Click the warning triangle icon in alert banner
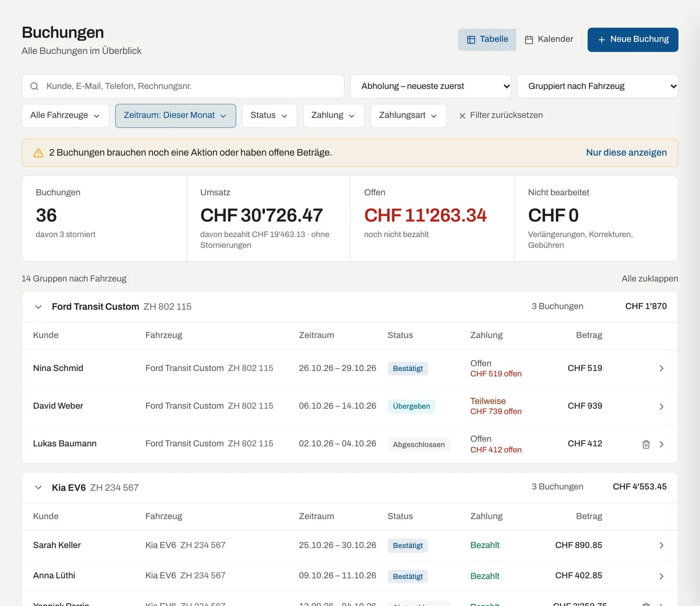 (x=38, y=153)
